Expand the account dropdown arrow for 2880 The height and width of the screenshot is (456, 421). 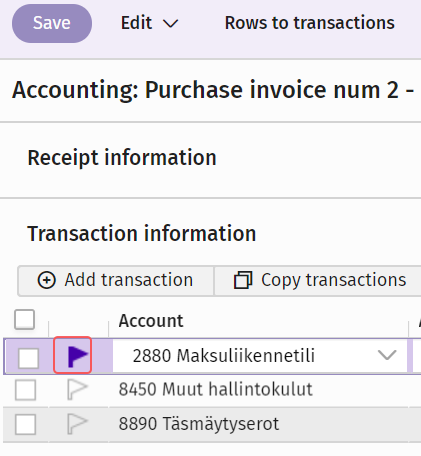(387, 355)
